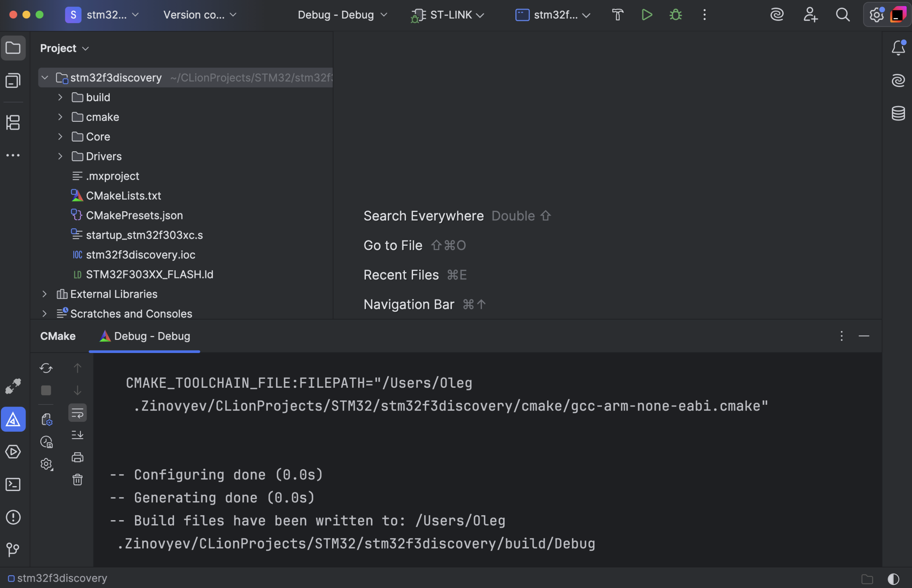Open the Problems tool window
912x588 pixels.
pos(13,517)
